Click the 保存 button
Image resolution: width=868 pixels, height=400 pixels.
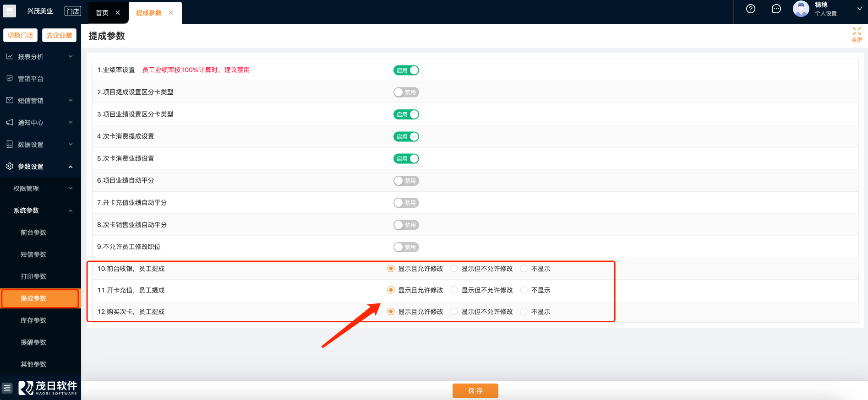coord(475,391)
